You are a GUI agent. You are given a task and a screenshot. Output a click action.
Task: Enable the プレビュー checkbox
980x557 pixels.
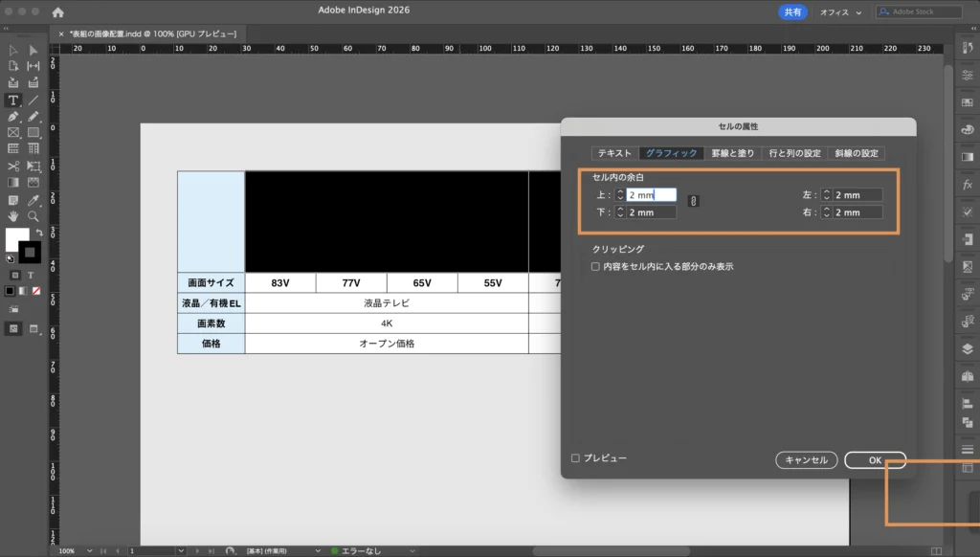click(x=575, y=458)
